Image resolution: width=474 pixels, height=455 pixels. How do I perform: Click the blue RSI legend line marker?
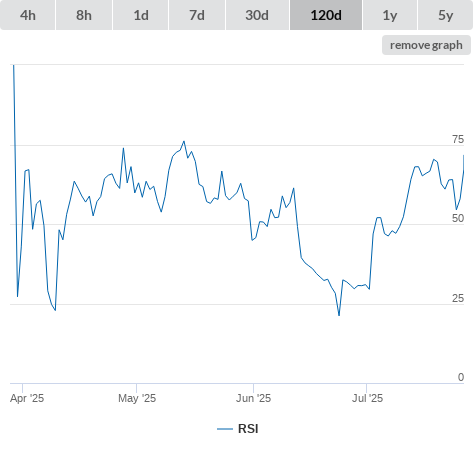click(x=225, y=429)
